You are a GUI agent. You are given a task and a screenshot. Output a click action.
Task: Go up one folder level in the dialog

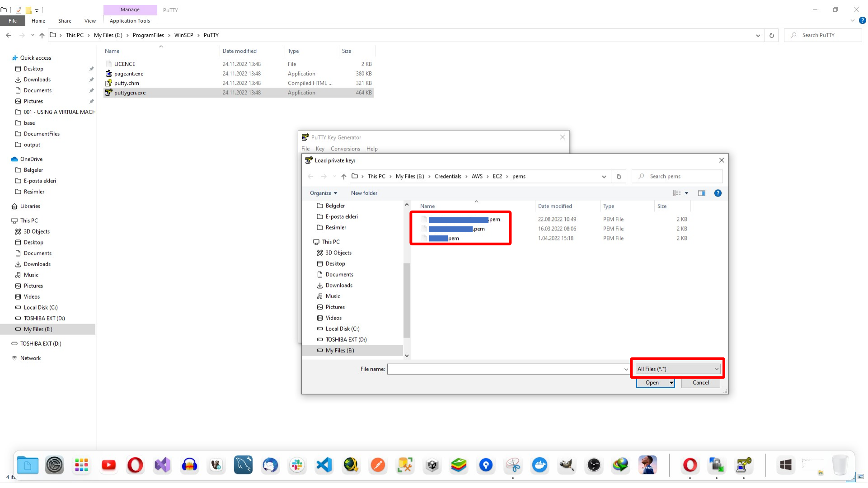(x=344, y=177)
